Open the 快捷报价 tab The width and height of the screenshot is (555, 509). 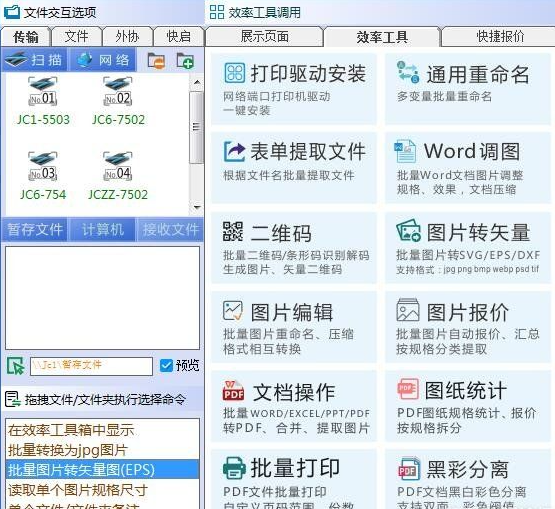pos(499,36)
